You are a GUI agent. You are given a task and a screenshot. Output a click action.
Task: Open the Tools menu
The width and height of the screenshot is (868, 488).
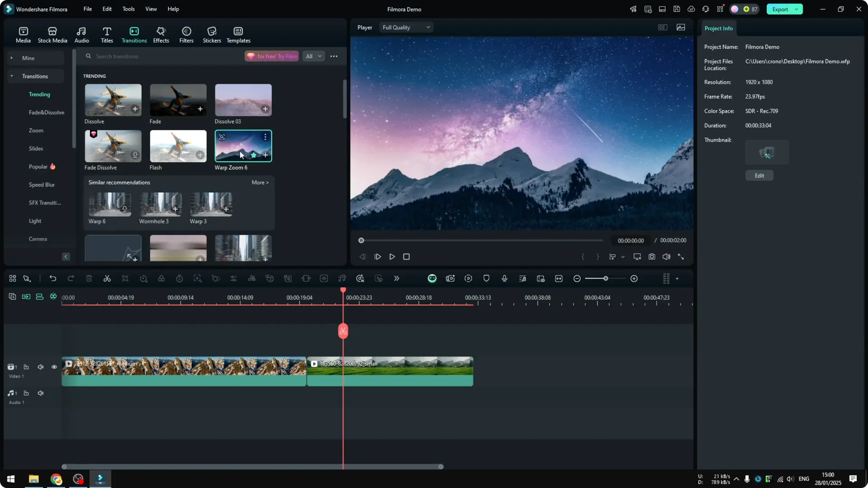128,9
